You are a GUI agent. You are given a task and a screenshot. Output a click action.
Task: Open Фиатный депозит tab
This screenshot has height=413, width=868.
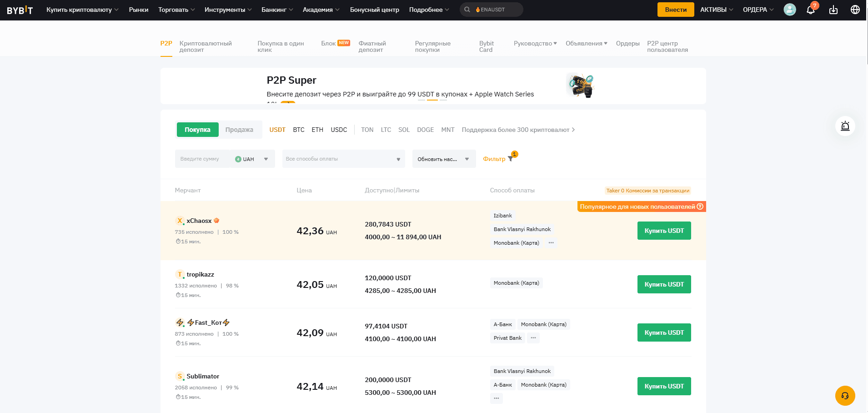372,46
